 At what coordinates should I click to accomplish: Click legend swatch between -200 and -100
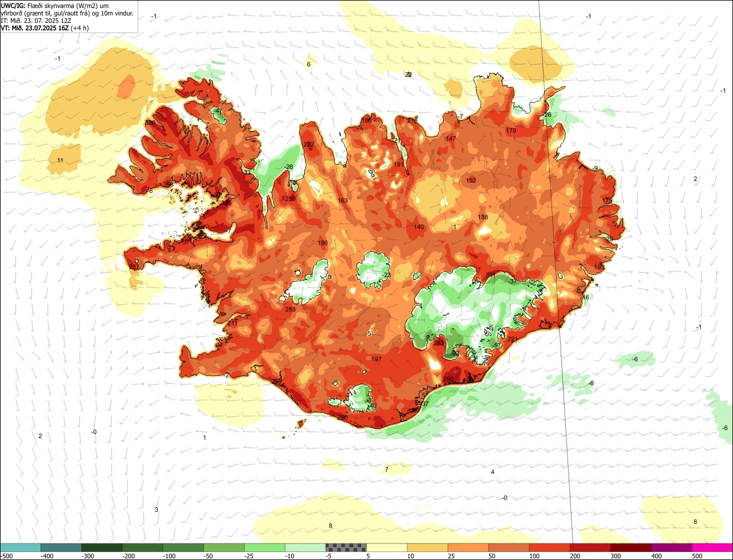(143, 547)
